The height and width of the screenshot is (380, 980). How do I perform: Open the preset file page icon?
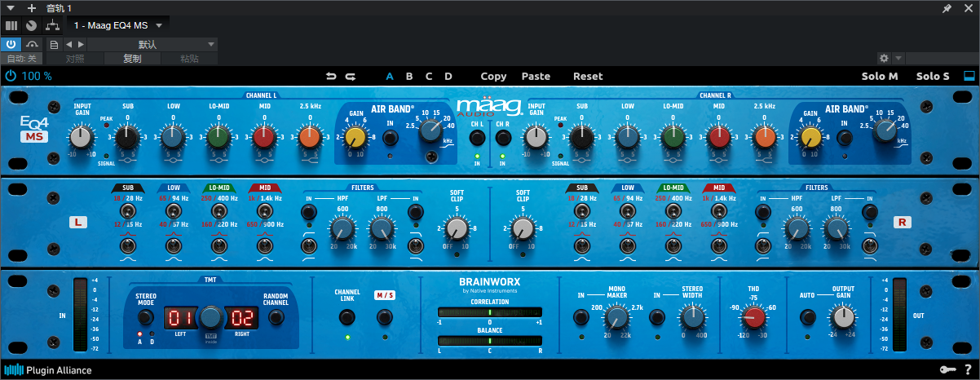tap(54, 44)
